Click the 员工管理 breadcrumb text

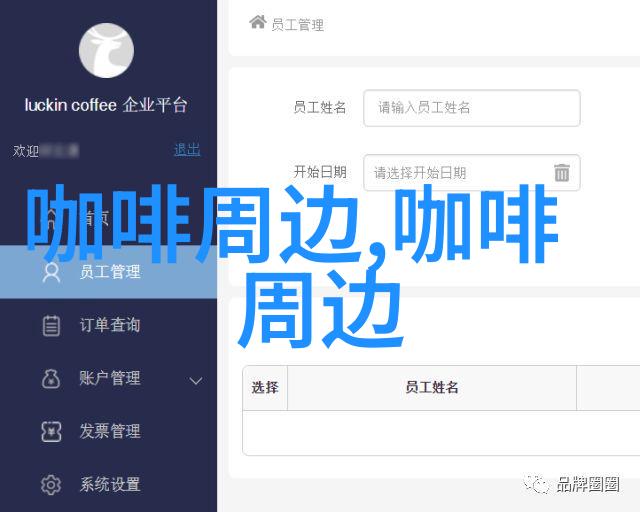[x=298, y=25]
